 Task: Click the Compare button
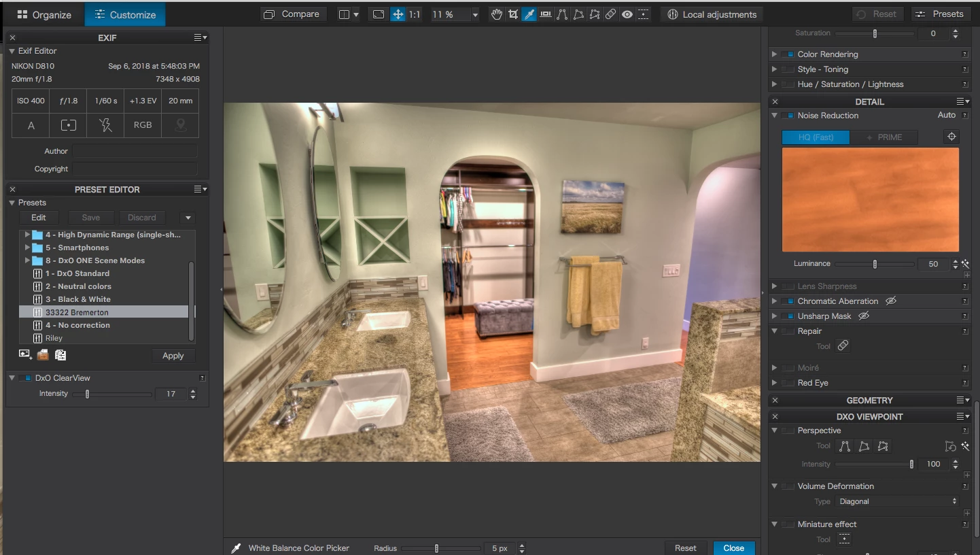pos(294,14)
